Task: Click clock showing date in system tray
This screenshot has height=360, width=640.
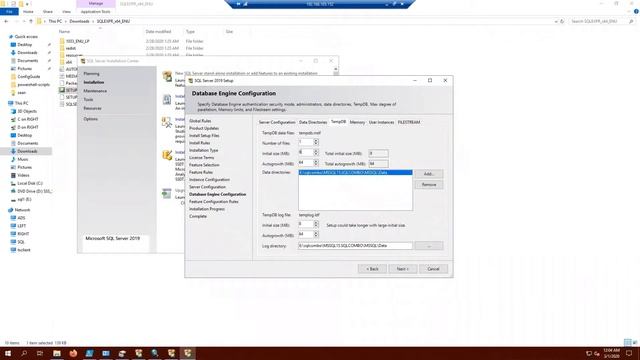Action: click(611, 353)
